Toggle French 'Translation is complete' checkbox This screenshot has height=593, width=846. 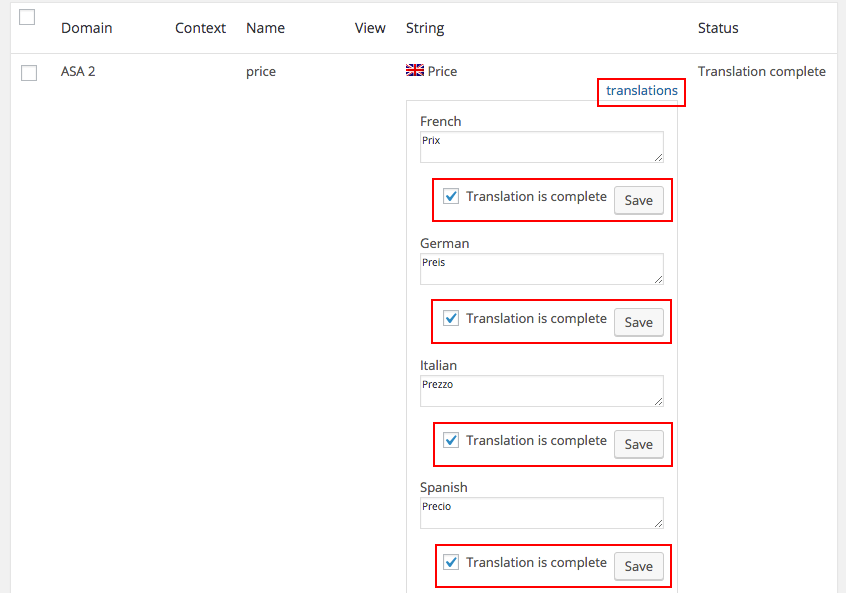tap(451, 196)
